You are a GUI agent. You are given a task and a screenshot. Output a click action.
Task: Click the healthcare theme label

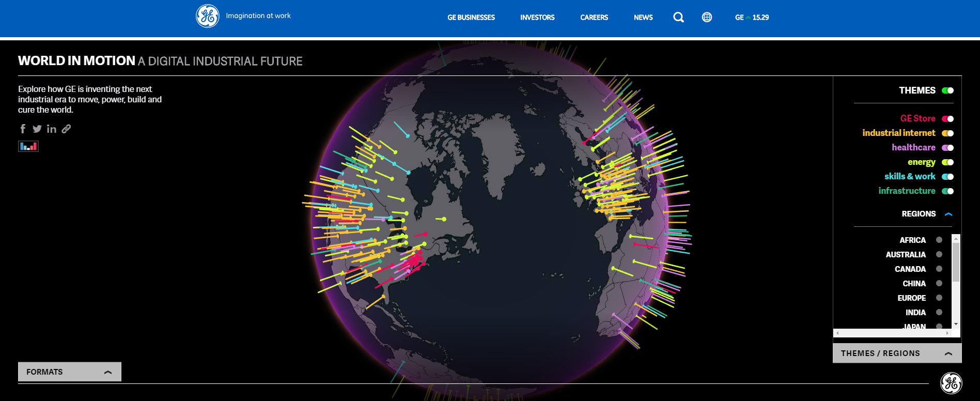(x=913, y=147)
